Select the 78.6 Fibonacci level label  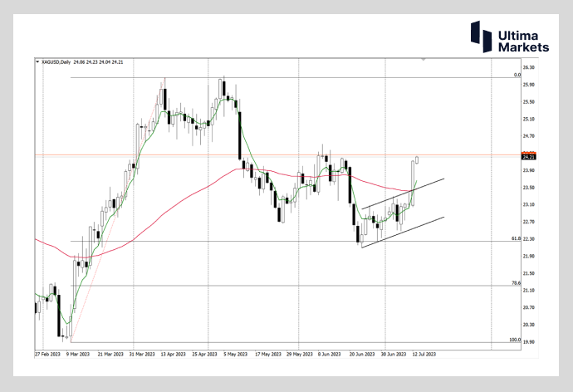click(515, 283)
